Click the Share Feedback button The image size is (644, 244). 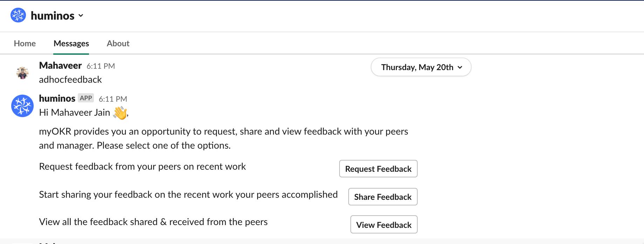[x=383, y=197]
